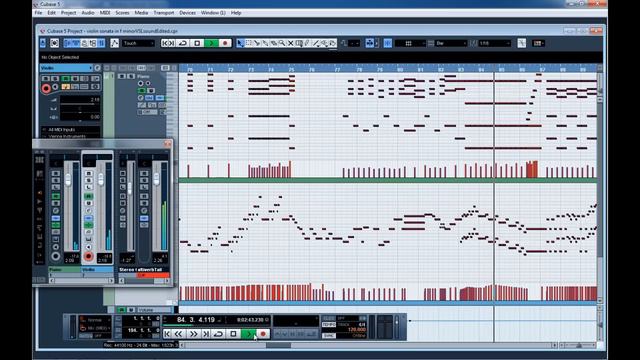Select Piano channel name label in mixer
The image size is (640, 360).
pos(64,270)
